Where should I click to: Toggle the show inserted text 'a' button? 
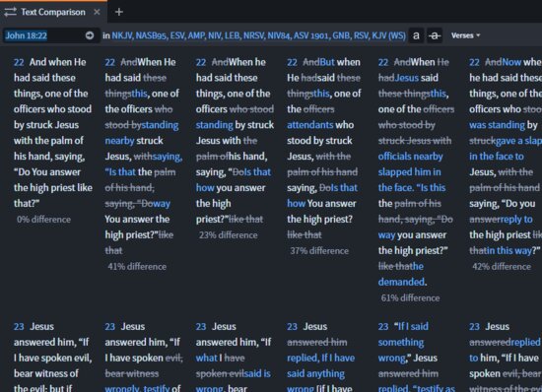[x=417, y=35]
